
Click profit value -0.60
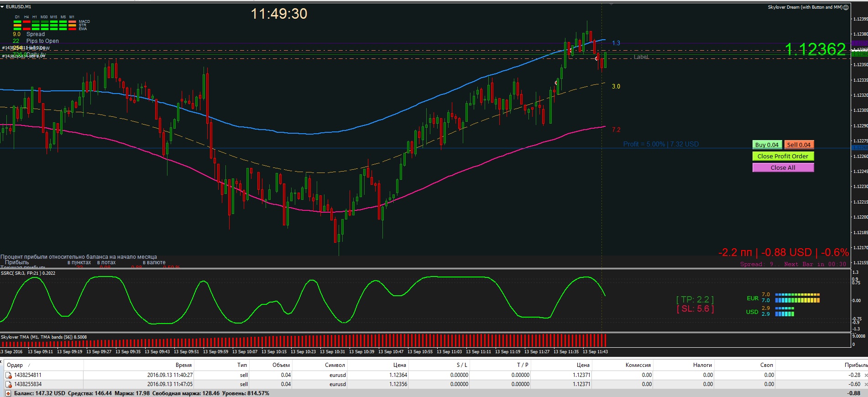pos(854,384)
